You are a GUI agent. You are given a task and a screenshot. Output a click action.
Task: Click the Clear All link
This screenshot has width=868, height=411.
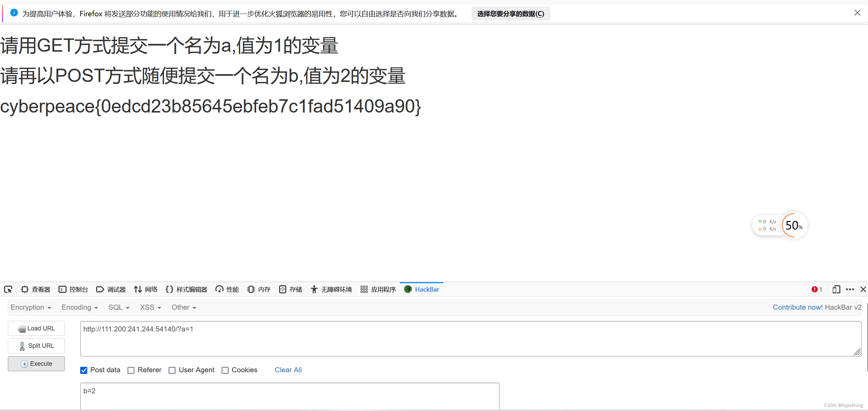[x=288, y=370]
